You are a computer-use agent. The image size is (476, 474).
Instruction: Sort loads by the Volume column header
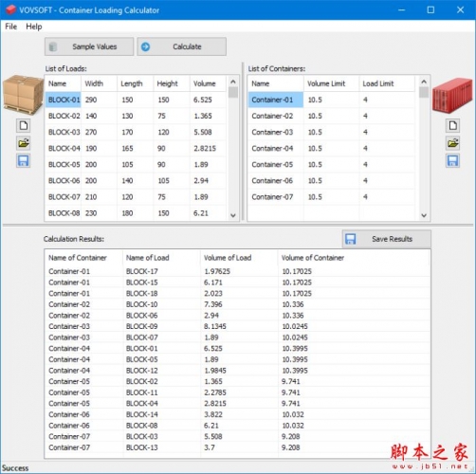tap(208, 83)
